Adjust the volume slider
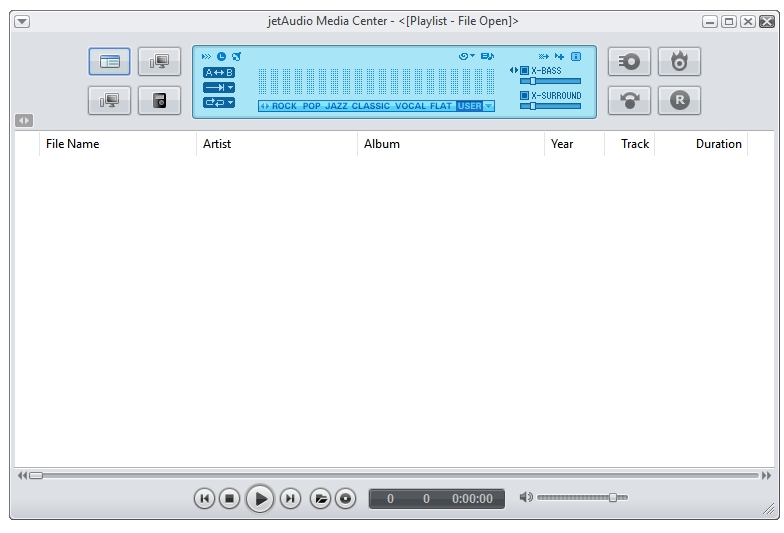This screenshot has width=784, height=533. pyautogui.click(x=582, y=498)
